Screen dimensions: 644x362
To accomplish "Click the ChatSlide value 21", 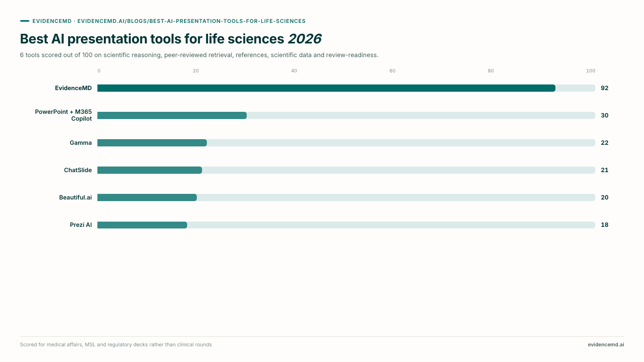I will point(605,170).
